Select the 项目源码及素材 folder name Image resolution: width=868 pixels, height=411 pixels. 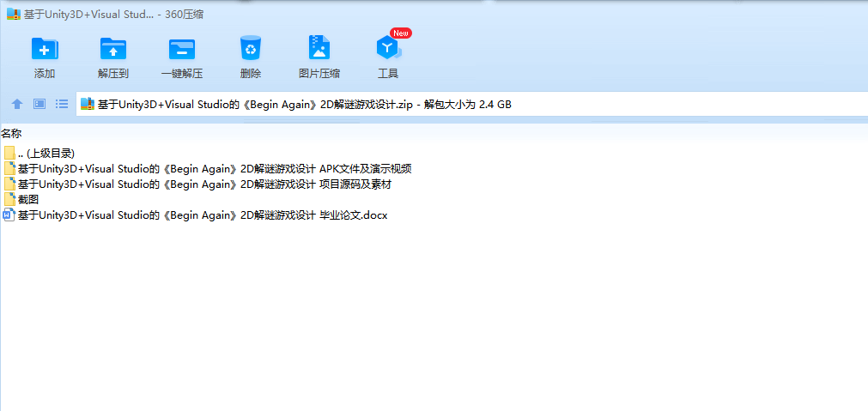click(205, 184)
